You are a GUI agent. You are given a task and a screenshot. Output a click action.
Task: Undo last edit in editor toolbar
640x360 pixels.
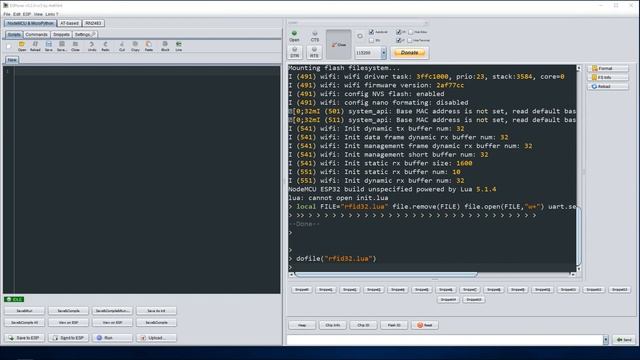(92, 46)
